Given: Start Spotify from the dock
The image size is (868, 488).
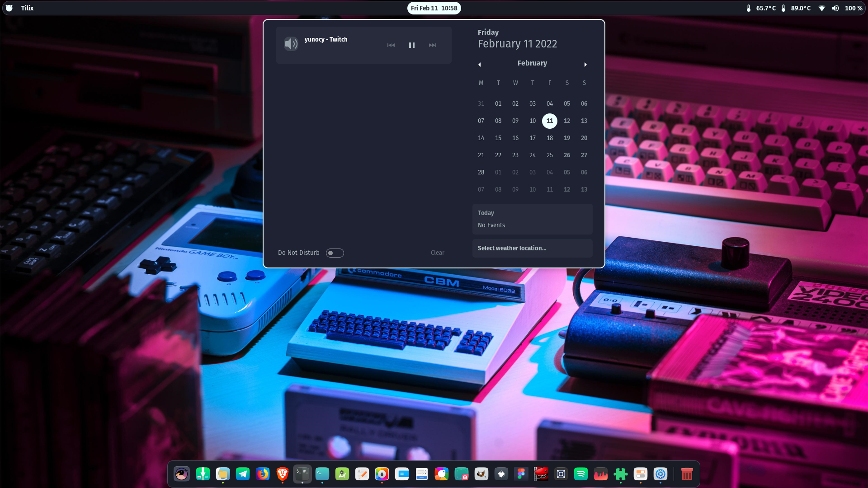Looking at the screenshot, I should (581, 474).
